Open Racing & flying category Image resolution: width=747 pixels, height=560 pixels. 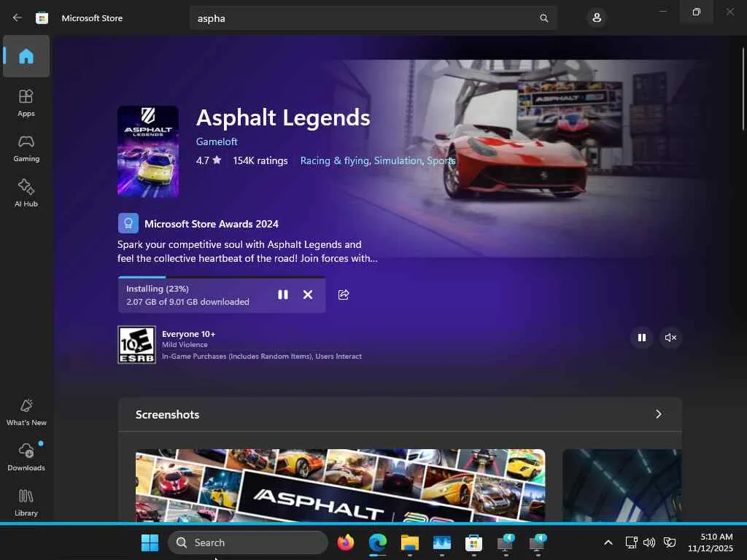tap(334, 160)
